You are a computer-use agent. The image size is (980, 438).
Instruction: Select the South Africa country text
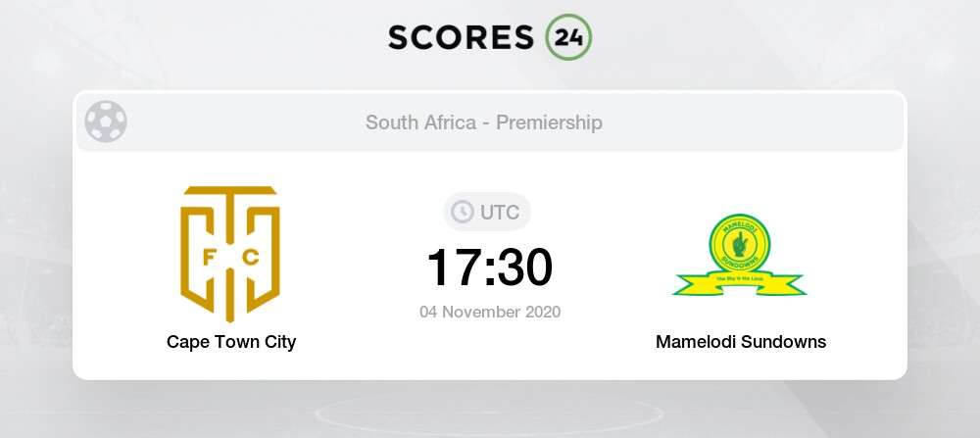pyautogui.click(x=420, y=122)
